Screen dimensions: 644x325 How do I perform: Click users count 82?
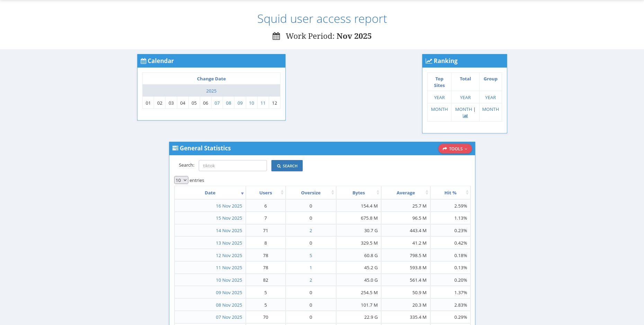(266, 280)
